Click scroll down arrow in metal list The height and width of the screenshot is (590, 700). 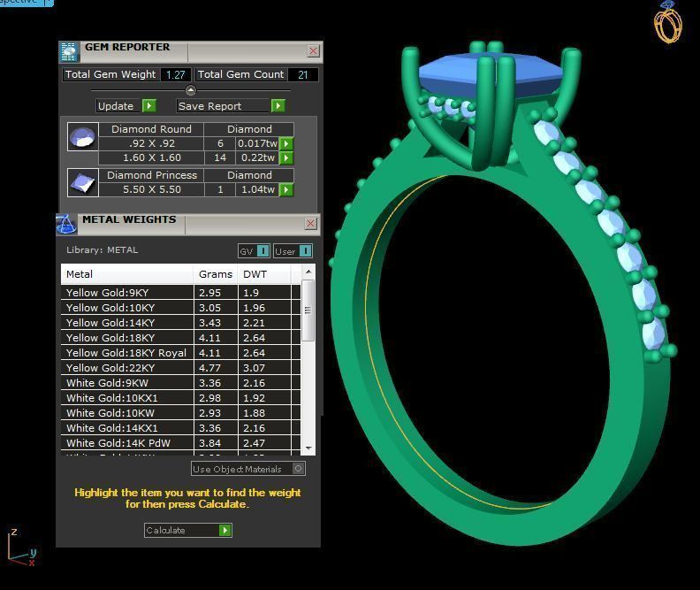coord(308,448)
